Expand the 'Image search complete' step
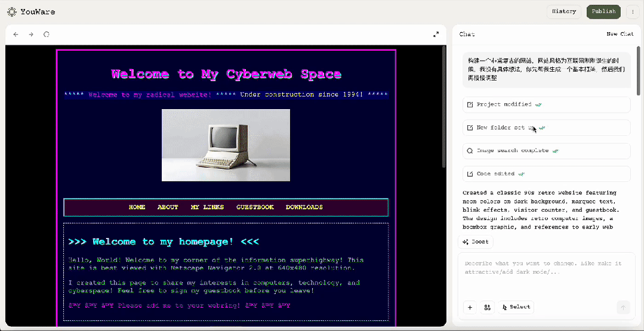Viewport: 644px width, 331px height. click(x=546, y=151)
